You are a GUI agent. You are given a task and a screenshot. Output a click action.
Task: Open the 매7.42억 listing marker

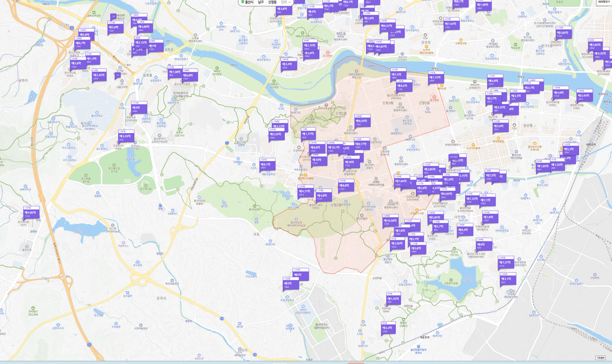451,24
